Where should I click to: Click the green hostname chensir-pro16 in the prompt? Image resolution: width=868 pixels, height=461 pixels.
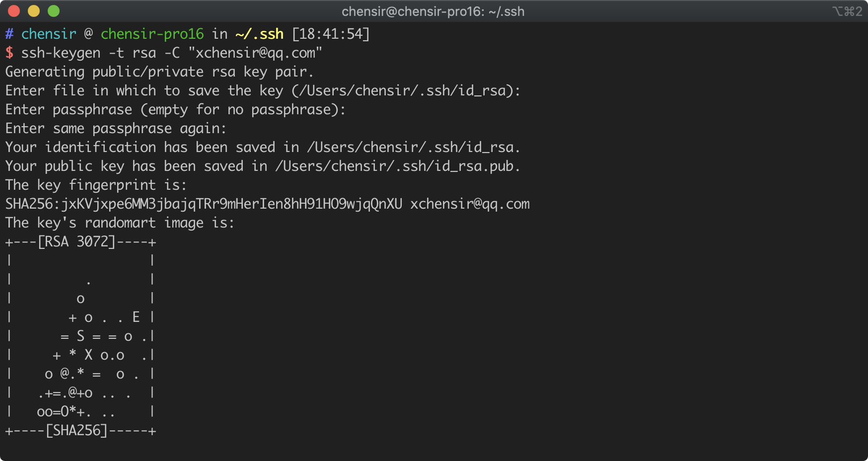(x=152, y=34)
